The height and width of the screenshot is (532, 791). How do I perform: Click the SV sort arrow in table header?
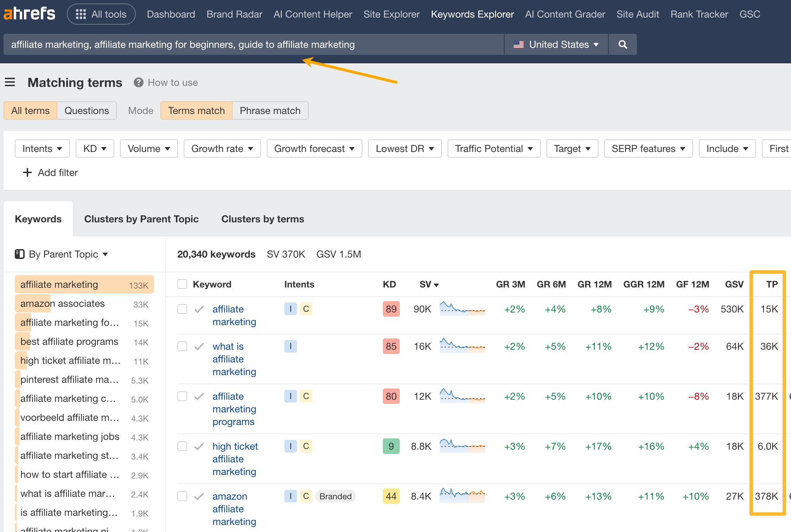437,285
